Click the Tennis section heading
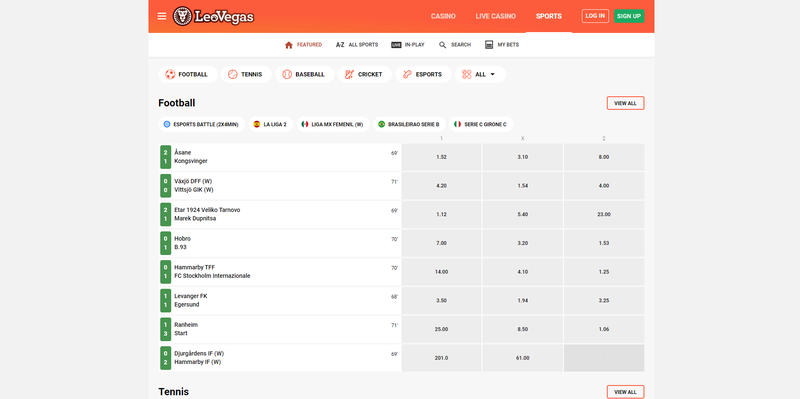Screen dimensions: 800x399 pos(173,392)
